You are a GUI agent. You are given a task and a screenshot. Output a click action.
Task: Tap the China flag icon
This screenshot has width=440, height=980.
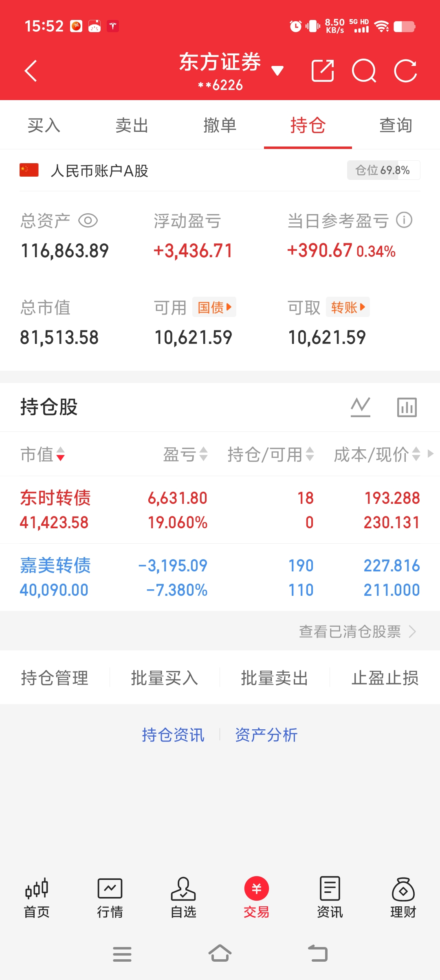coord(29,170)
